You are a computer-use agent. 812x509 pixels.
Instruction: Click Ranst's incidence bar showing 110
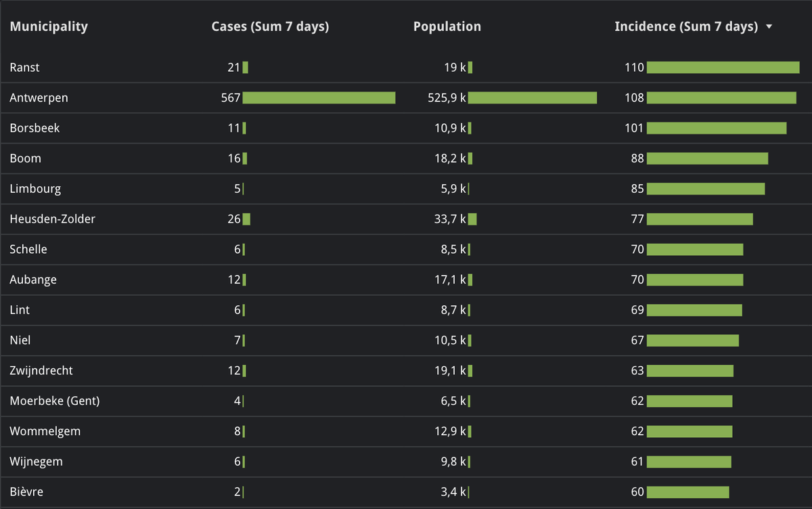tap(723, 68)
